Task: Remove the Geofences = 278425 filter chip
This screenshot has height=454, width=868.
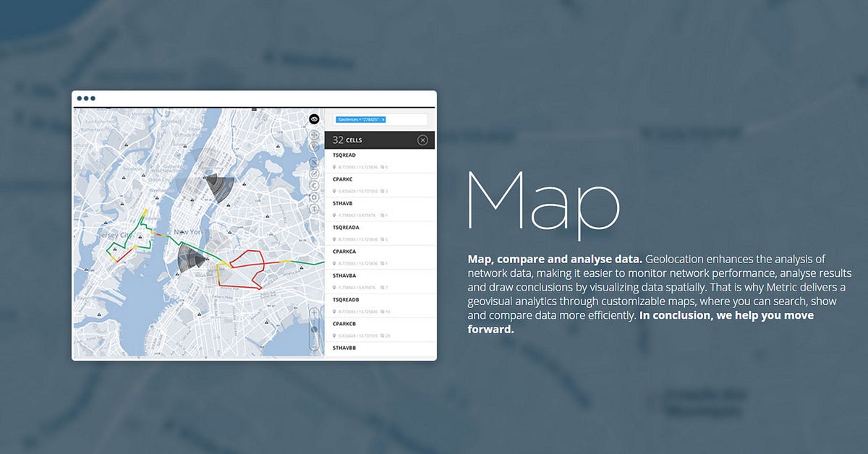Action: pyautogui.click(x=383, y=119)
